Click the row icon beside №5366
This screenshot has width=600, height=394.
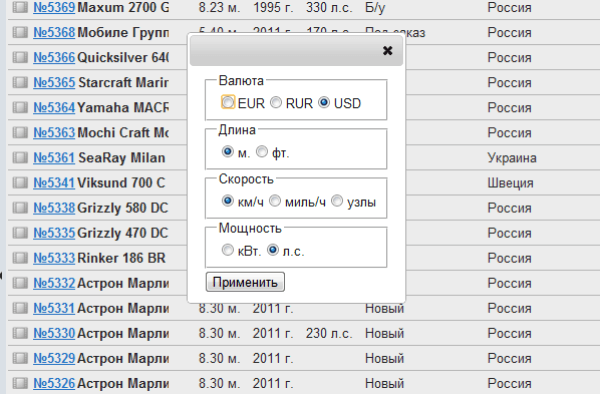click(x=20, y=57)
